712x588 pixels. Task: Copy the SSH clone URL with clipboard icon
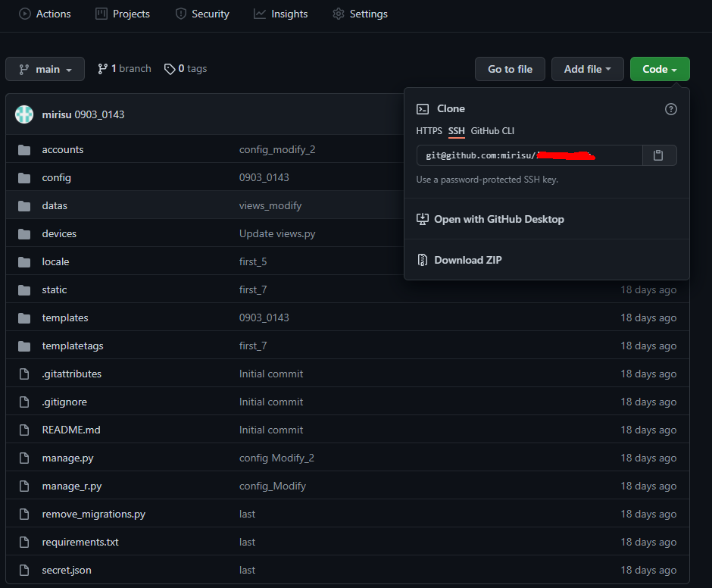coord(659,155)
